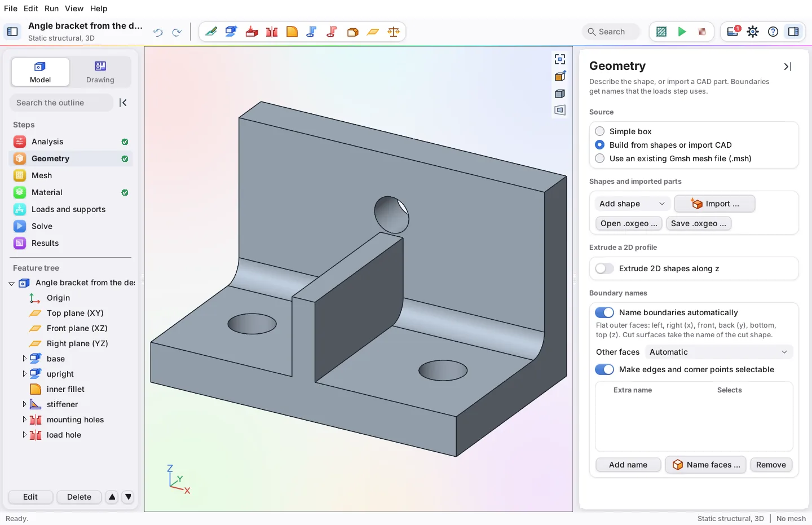Click the Save .oxgeo ... button
The width and height of the screenshot is (812, 525).
699,223
